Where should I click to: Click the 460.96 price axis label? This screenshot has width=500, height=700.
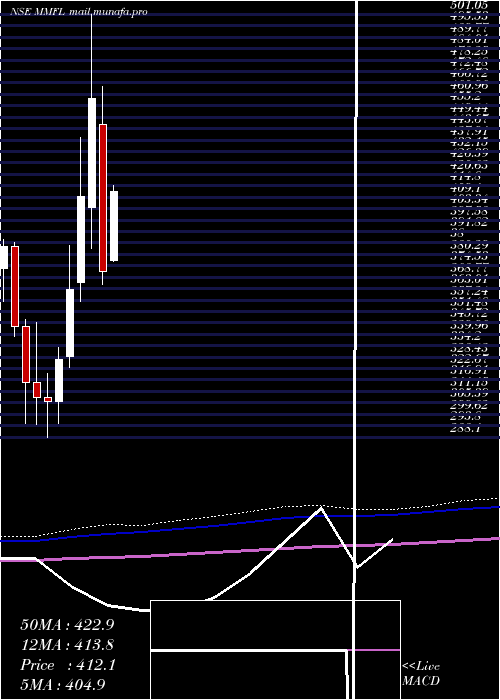tap(468, 86)
